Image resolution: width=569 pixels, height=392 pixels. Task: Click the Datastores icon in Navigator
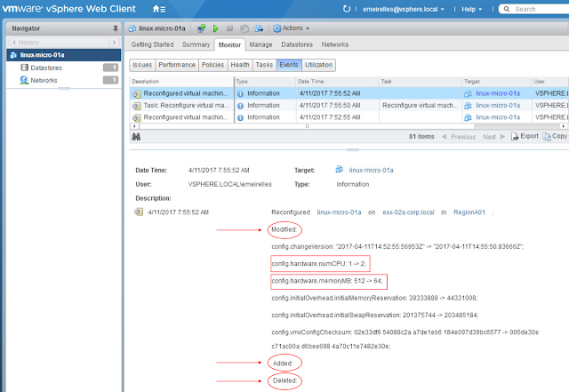point(24,68)
